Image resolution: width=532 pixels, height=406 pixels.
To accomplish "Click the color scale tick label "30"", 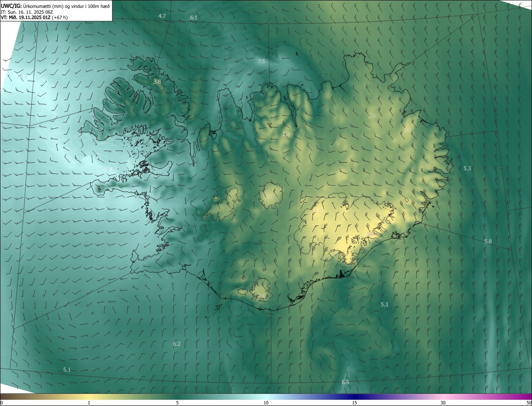I will click(443, 403).
